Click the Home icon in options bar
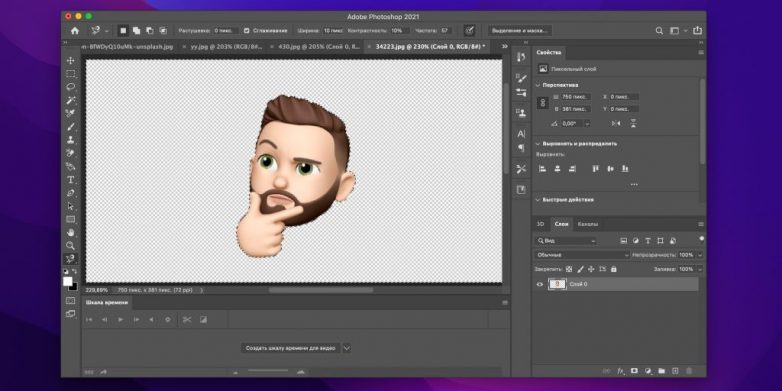Image resolution: width=782 pixels, height=391 pixels. pos(75,31)
